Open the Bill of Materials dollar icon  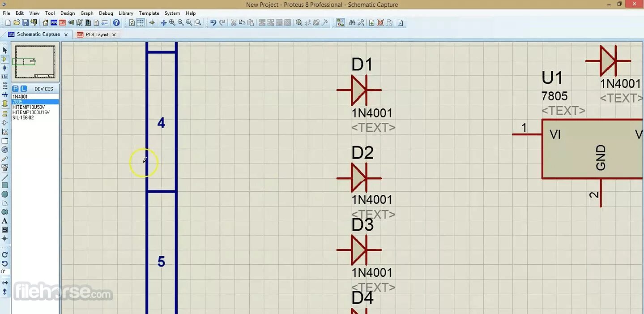pos(96,23)
